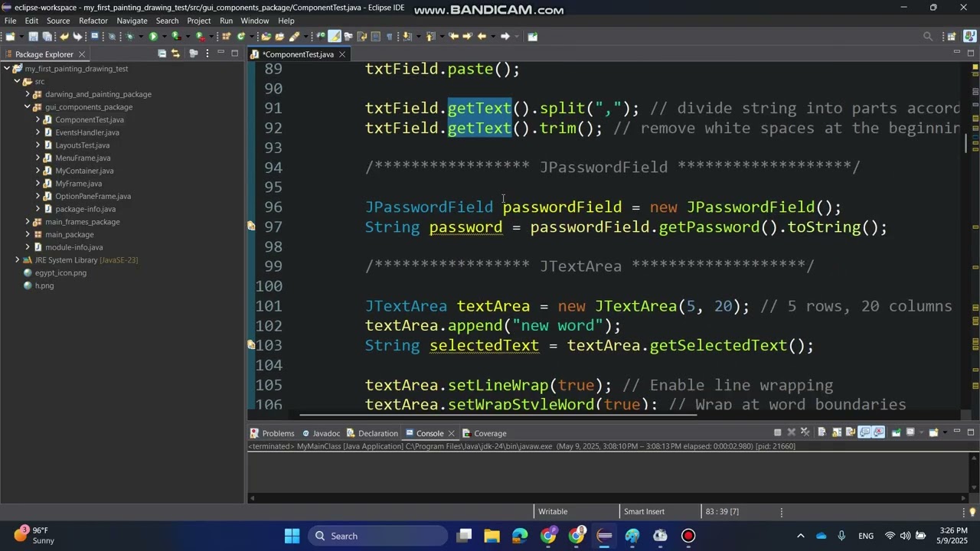
Task: Open the Coverage button dropdown arrow
Action: pos(188,36)
